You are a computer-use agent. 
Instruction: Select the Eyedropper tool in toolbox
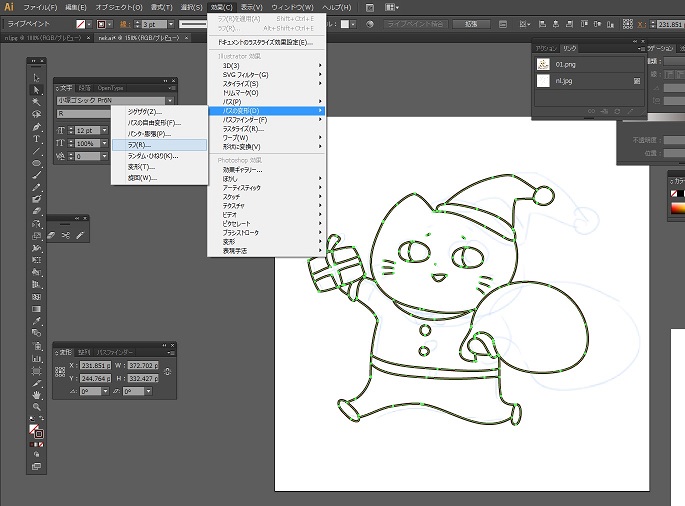click(36, 321)
